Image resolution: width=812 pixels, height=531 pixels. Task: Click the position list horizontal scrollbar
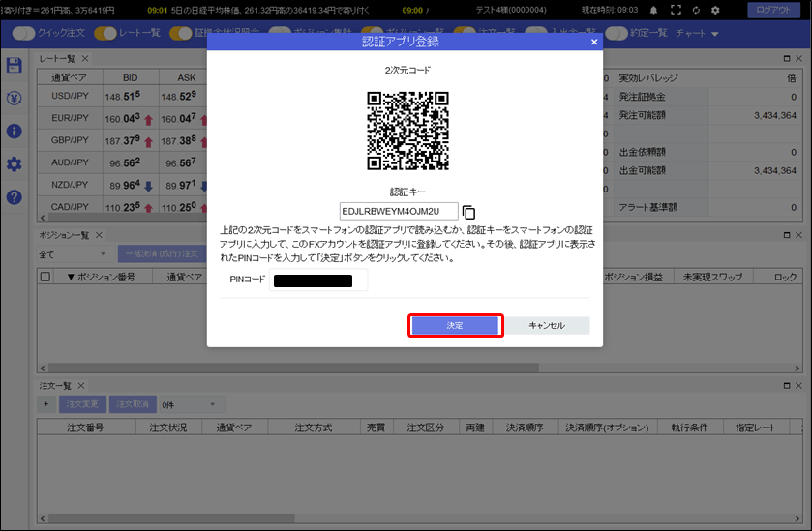pos(292,368)
